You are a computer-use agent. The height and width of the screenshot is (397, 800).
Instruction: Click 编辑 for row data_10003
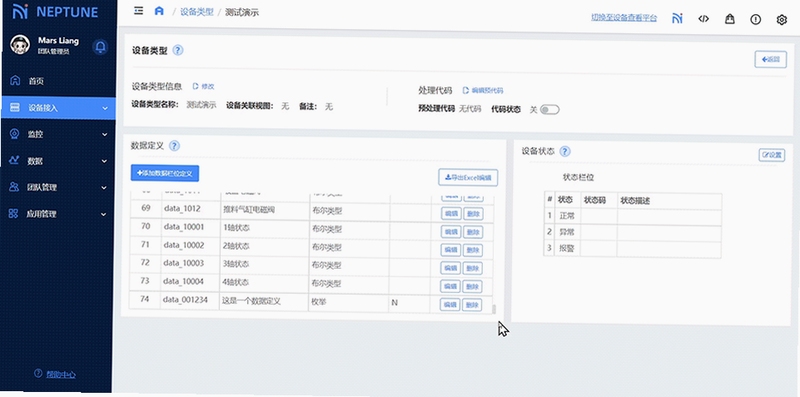coord(451,268)
